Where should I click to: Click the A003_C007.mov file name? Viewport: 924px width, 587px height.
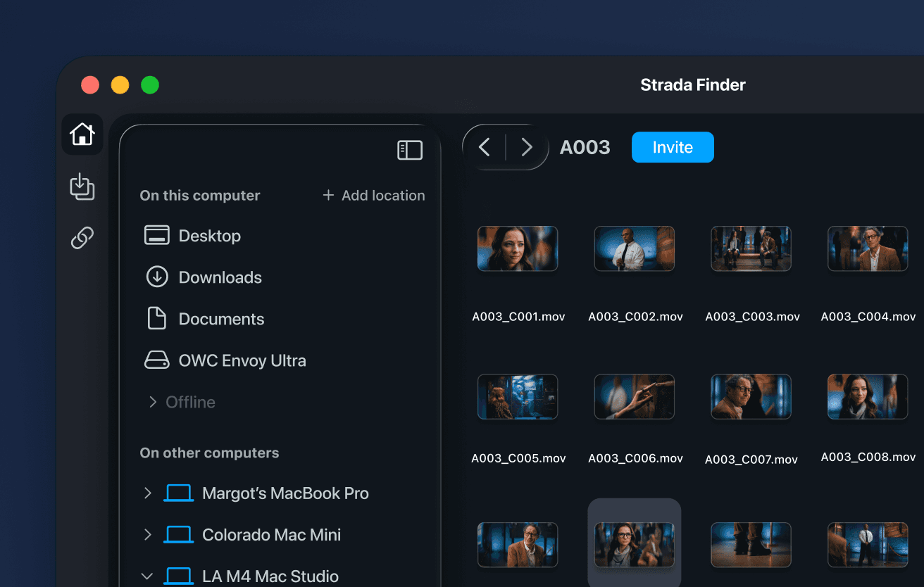point(751,460)
